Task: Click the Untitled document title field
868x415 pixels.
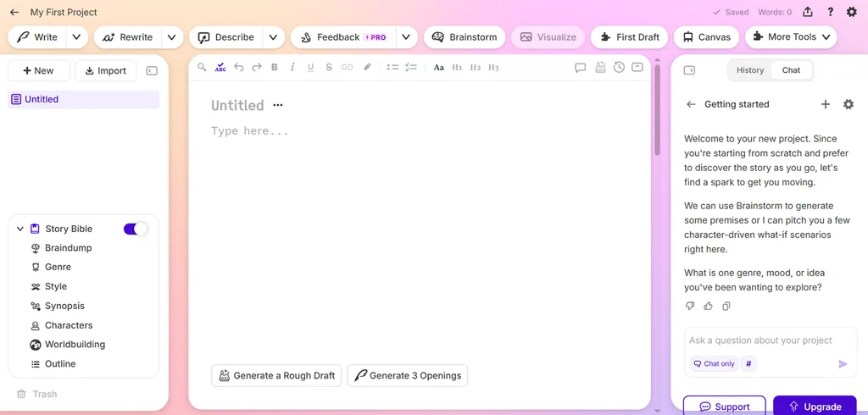Action: [x=237, y=105]
